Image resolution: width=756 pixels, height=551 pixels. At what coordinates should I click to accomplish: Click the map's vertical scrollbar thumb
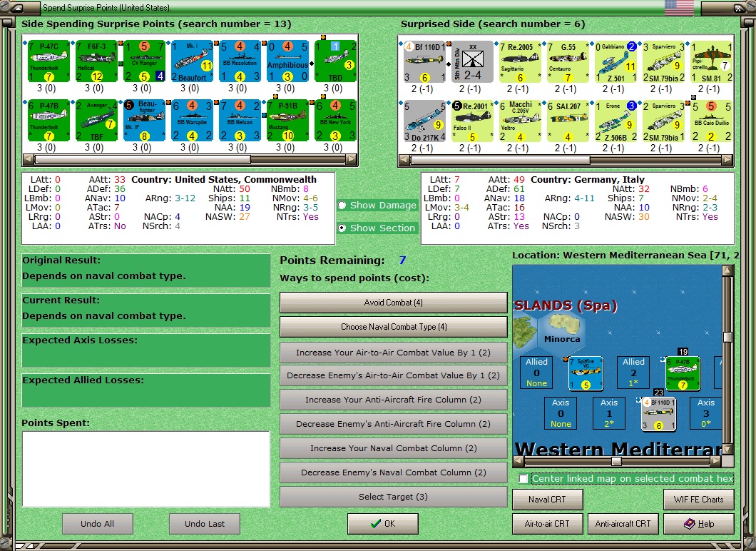(x=727, y=338)
